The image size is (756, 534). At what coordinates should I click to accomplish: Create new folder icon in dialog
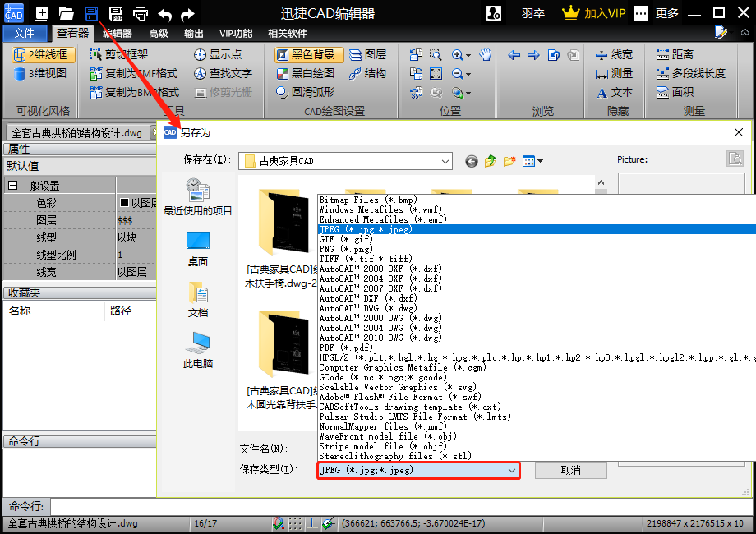pos(509,161)
